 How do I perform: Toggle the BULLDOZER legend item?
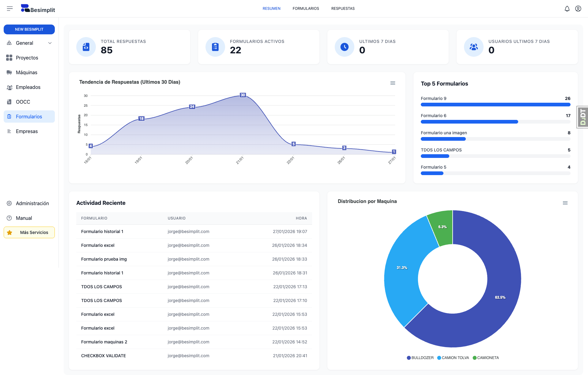pos(420,358)
